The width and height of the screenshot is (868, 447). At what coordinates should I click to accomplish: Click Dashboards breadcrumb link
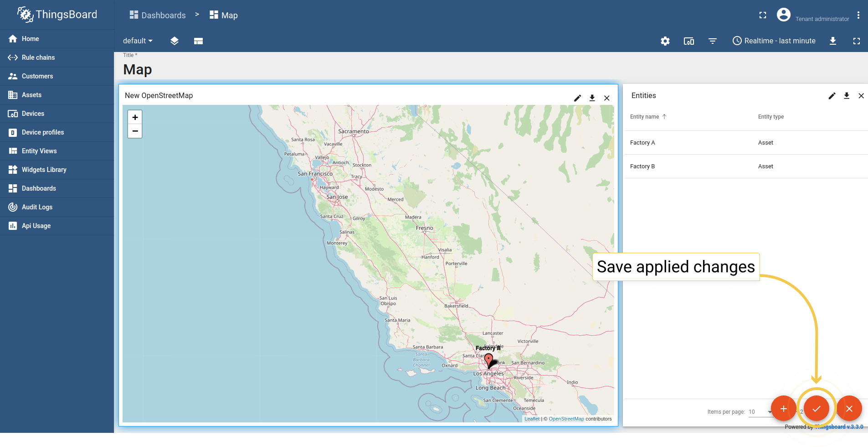158,15
